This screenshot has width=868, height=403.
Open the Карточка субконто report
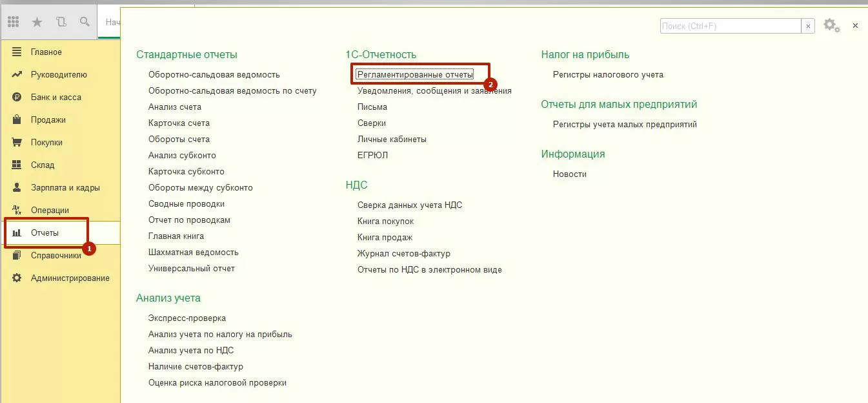coord(187,171)
